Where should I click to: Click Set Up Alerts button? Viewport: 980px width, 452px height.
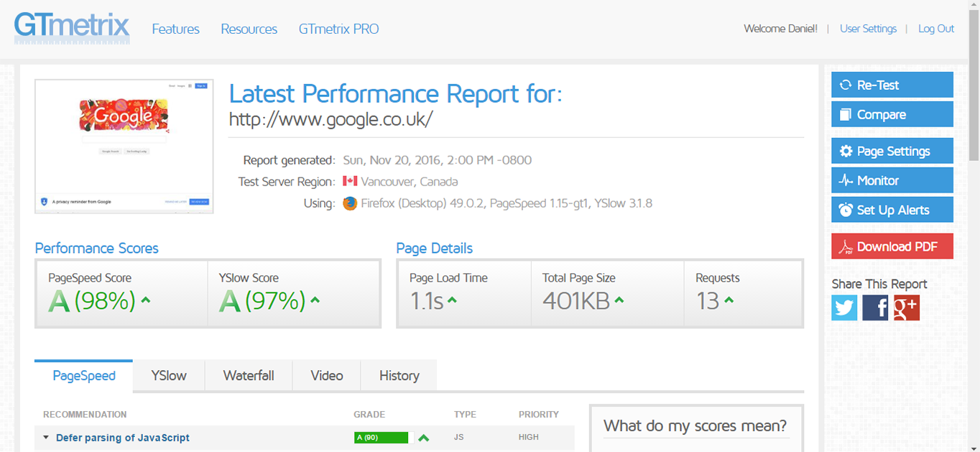[x=892, y=210]
